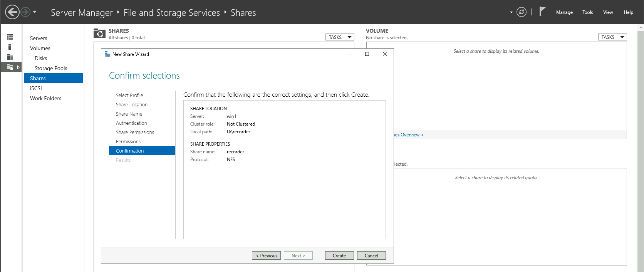Click the File and Storage Services sidebar icon
Screen dimensions: 644x272
tap(10, 67)
